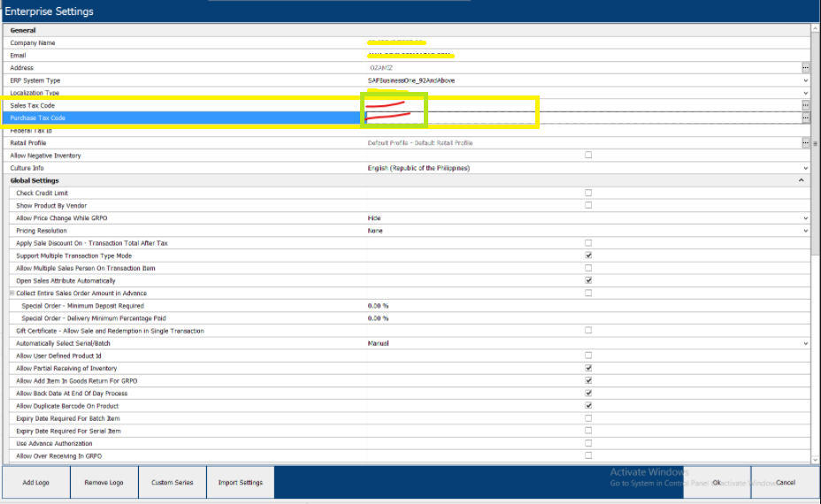Click the Import Settings button
The image size is (821, 504).
point(241,483)
